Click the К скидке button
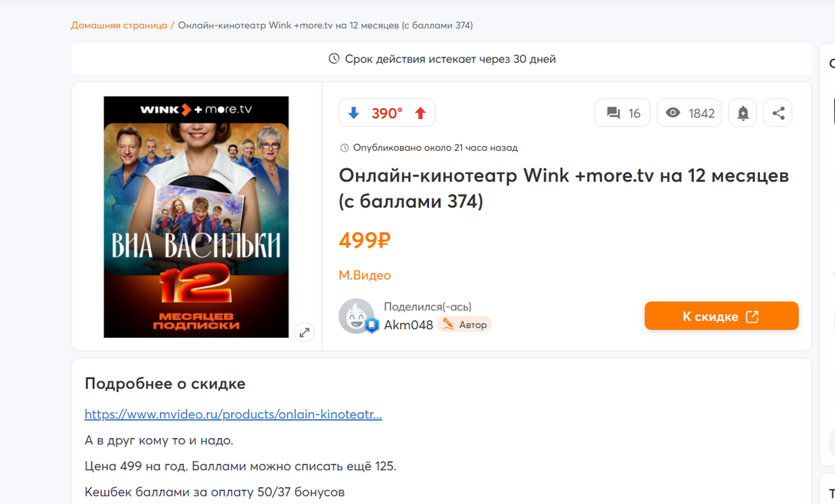Viewport: 835px width, 504px height. [x=722, y=316]
